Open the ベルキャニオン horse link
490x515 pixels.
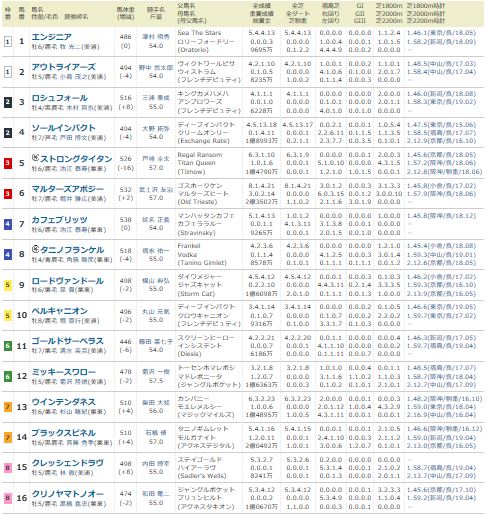tap(60, 311)
